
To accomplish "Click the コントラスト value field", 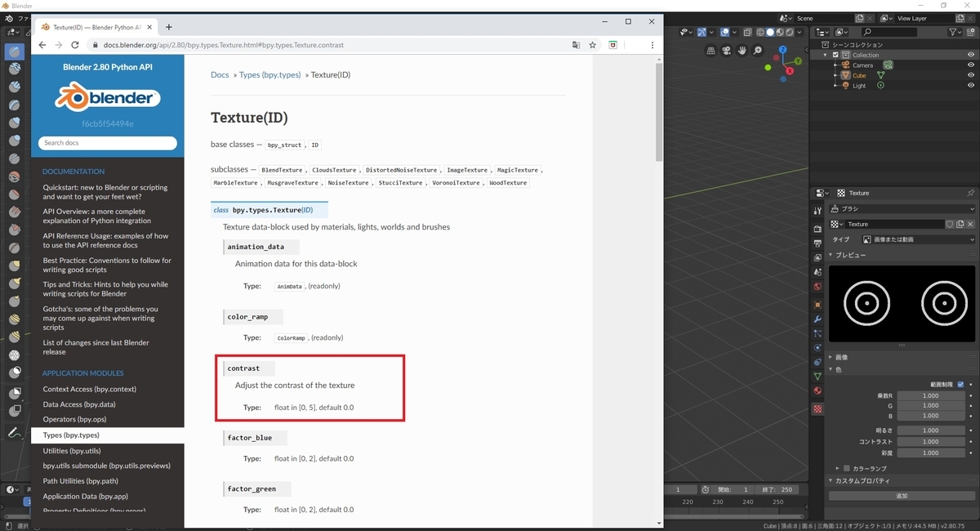I will point(931,441).
